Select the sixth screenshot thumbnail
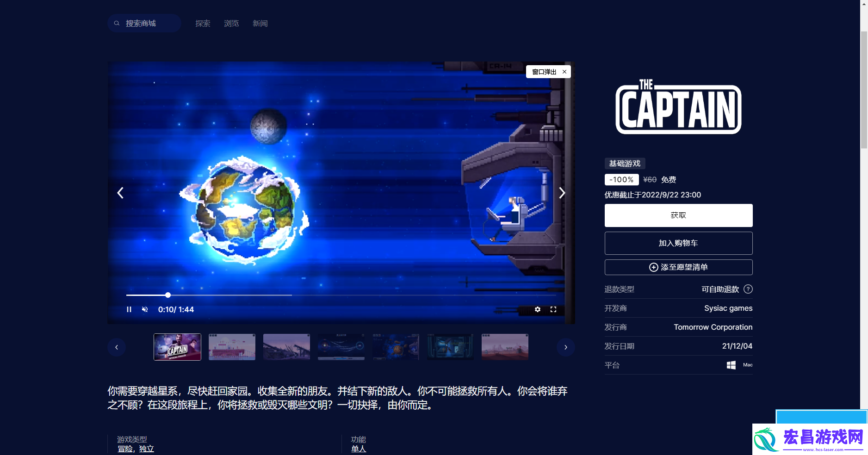The height and width of the screenshot is (455, 868). tap(450, 347)
